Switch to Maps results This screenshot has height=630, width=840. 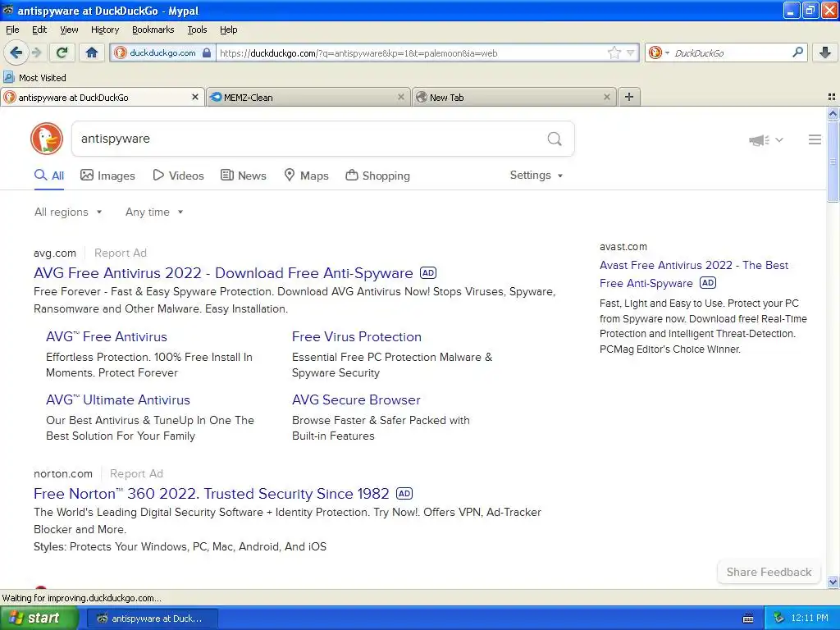point(306,176)
